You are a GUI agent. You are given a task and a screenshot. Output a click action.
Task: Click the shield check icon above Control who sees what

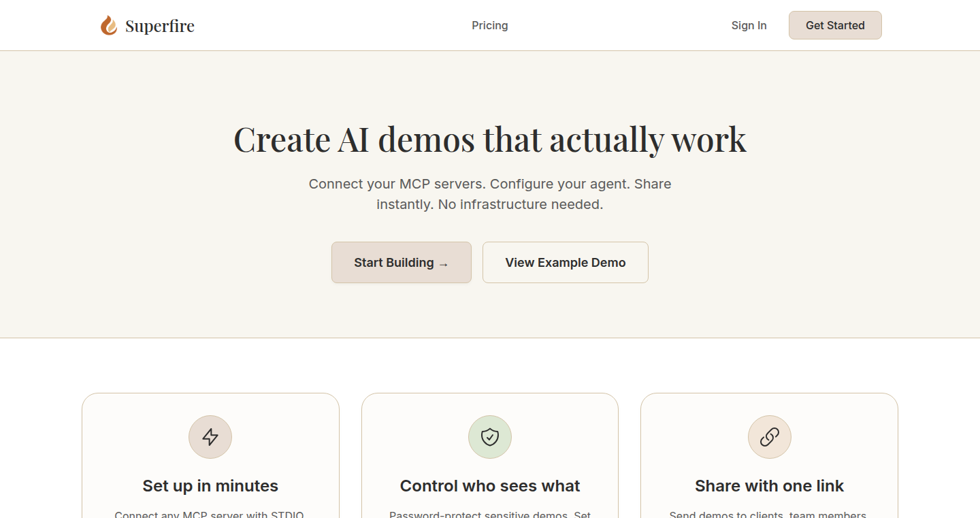click(490, 437)
